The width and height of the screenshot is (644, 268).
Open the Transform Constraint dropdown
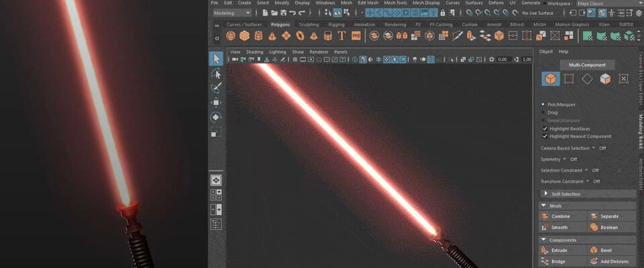tap(588, 182)
